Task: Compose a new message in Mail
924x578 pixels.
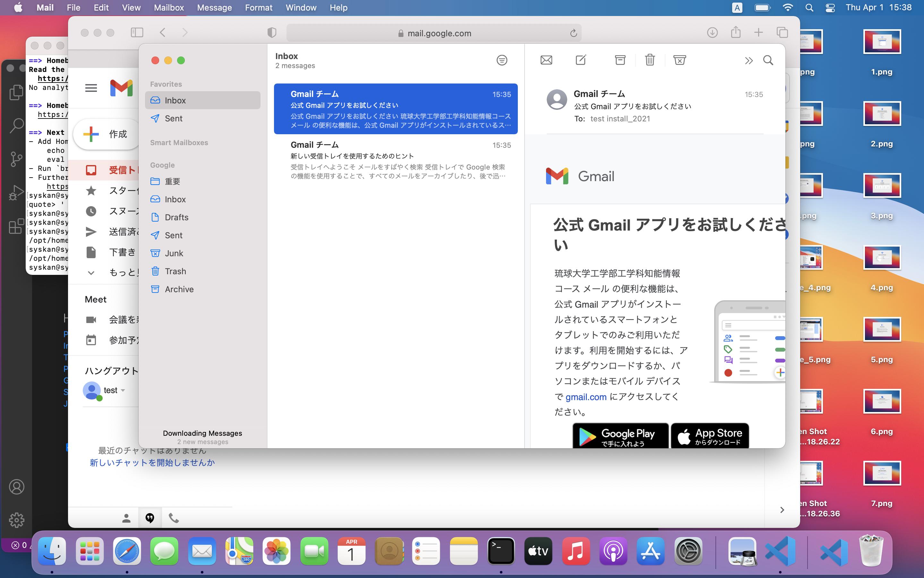Action: point(581,60)
